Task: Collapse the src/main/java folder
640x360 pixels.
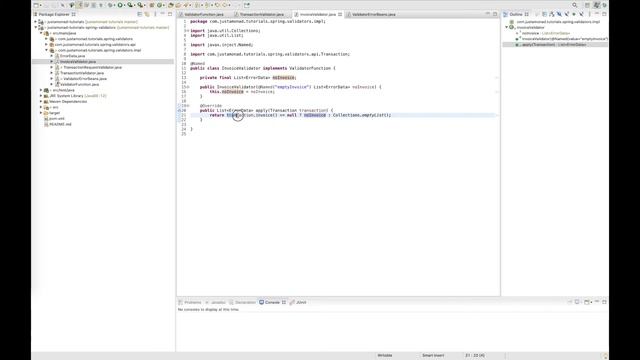Action: click(41, 33)
